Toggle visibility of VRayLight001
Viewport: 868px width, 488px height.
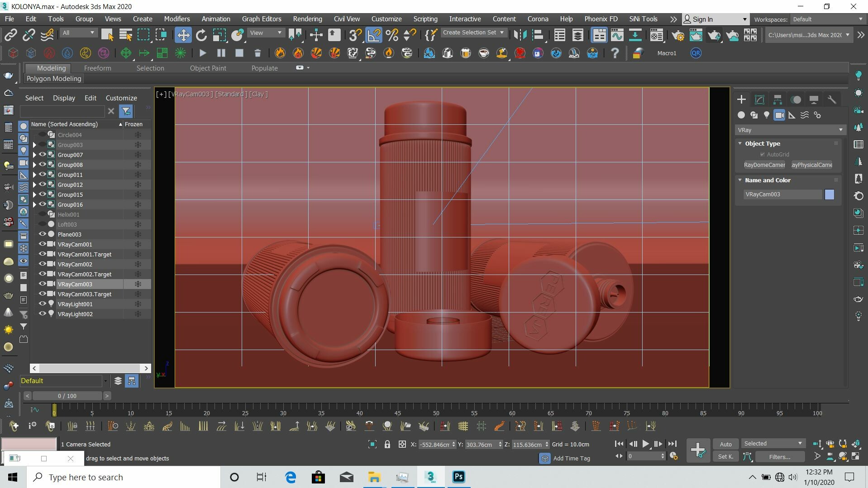coord(42,304)
